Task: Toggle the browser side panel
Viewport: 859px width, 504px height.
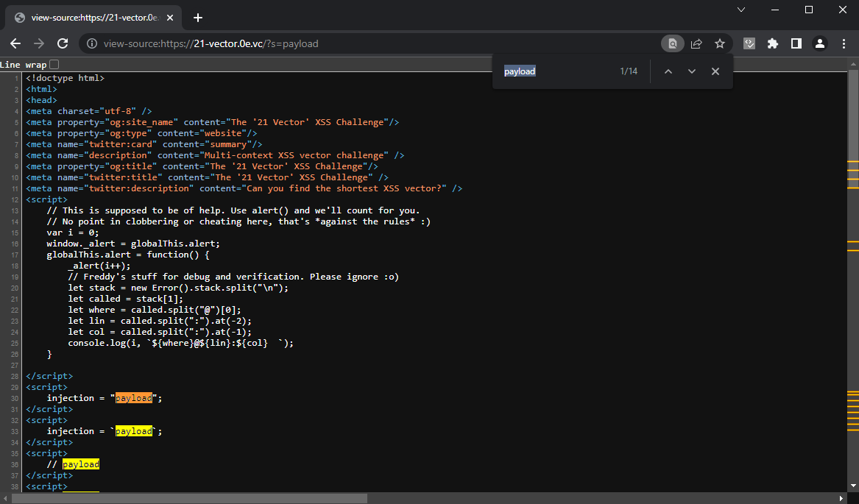Action: coord(796,43)
